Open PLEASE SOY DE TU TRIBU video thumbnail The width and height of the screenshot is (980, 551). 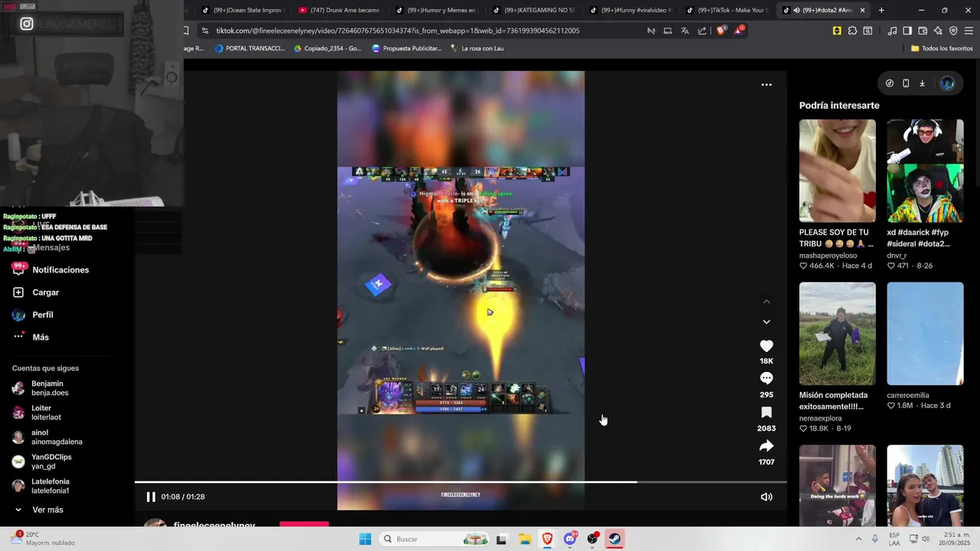point(837,171)
